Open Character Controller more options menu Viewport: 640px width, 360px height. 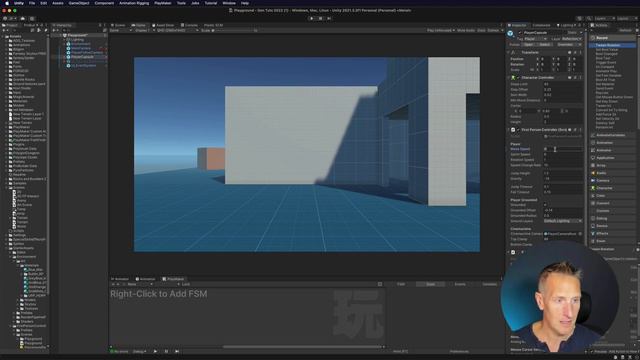pos(580,78)
